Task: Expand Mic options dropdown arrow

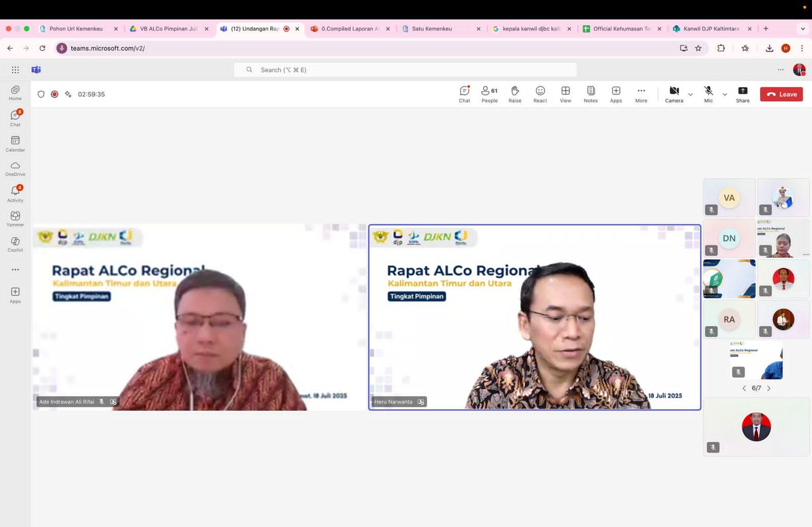Action: coord(725,94)
